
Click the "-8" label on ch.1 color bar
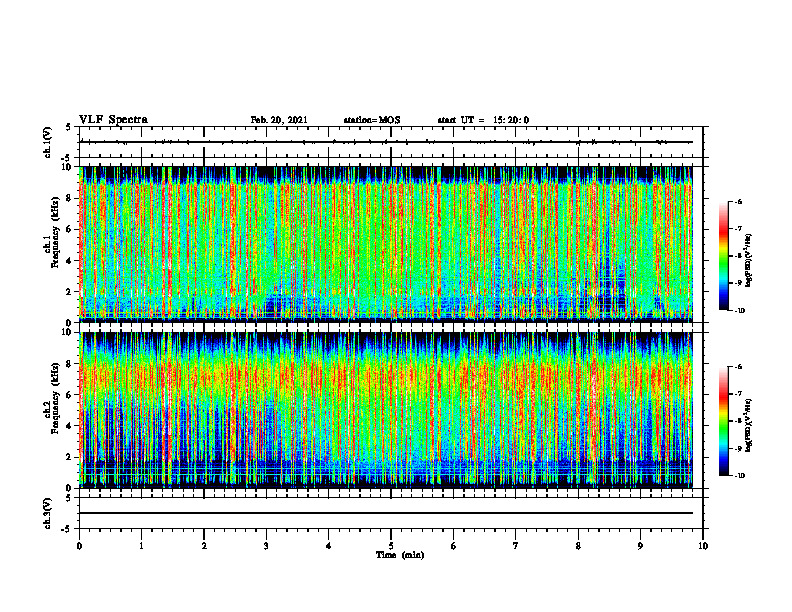coord(738,256)
